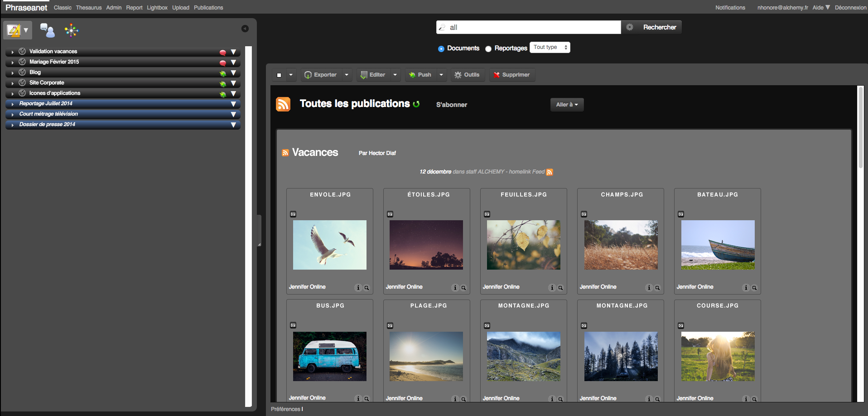This screenshot has width=868, height=416.
Task: Click the left basket panel scrollbar
Action: coord(248,227)
